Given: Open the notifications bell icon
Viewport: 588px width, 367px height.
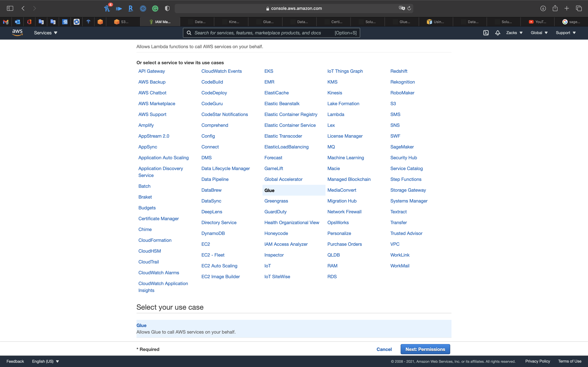Looking at the screenshot, I should [x=497, y=33].
